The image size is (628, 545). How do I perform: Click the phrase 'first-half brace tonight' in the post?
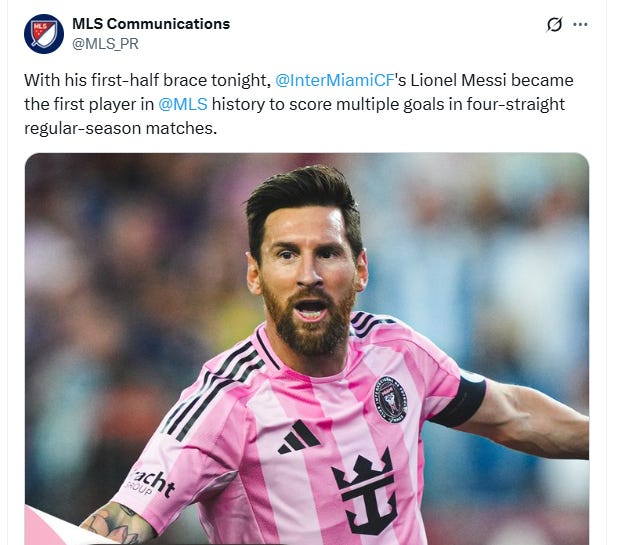(x=181, y=80)
